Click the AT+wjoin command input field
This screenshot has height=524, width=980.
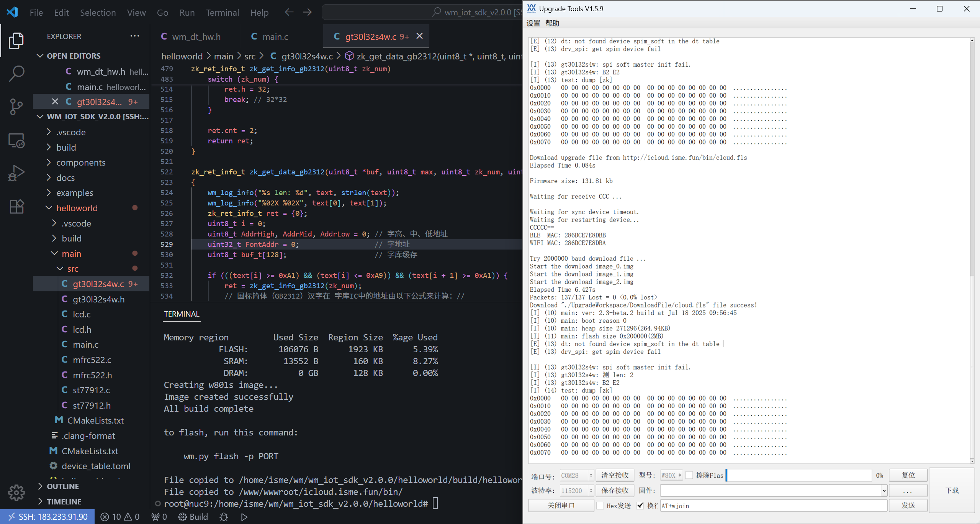click(774, 506)
